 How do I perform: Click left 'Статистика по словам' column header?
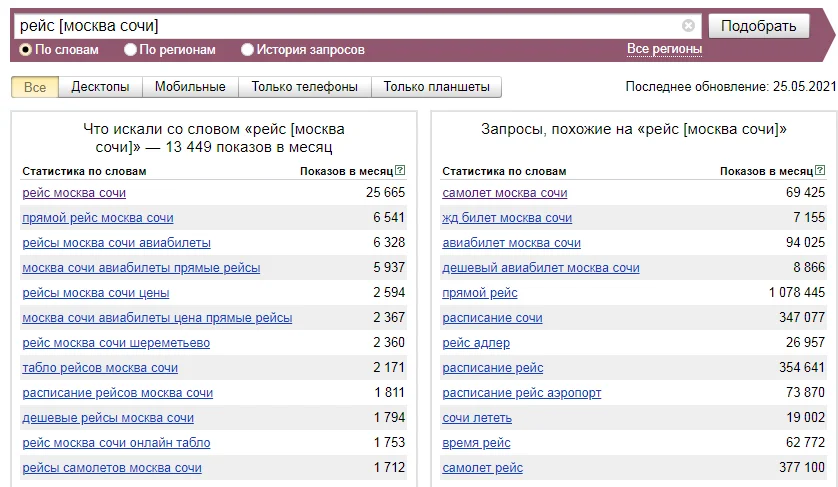[x=84, y=172]
